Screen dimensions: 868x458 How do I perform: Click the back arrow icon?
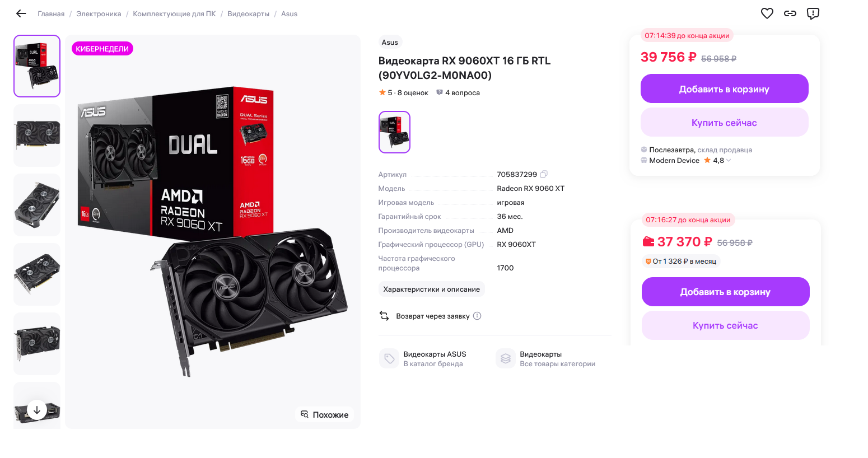pos(21,13)
